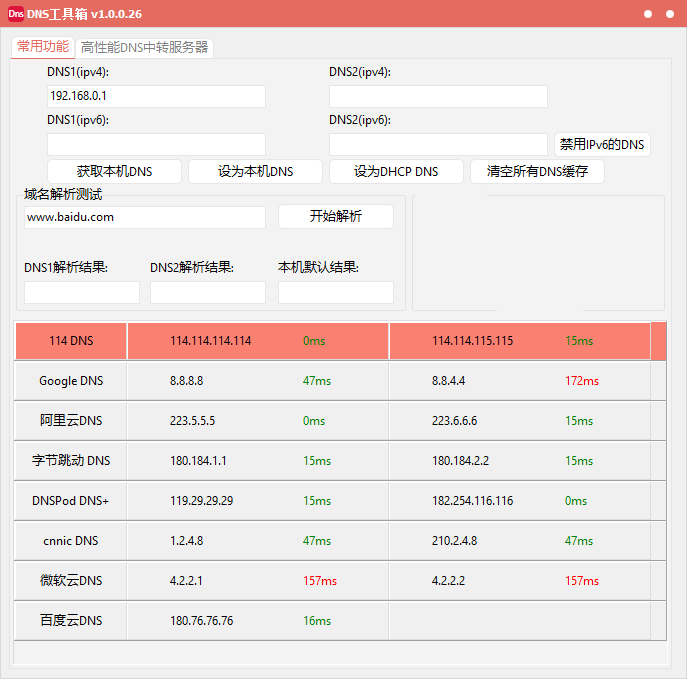Select address 114.114.114.114
687x679 pixels.
(211, 341)
